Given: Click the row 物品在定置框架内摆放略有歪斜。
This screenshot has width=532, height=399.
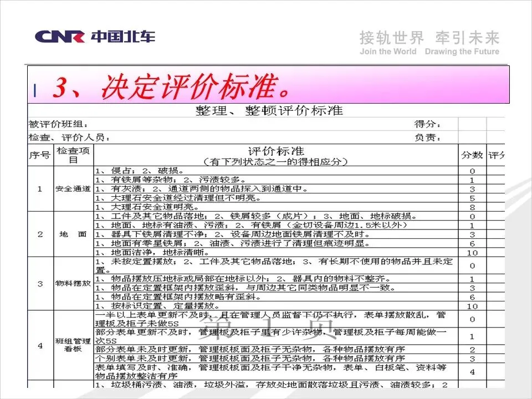Looking at the screenshot, I should (x=276, y=297).
